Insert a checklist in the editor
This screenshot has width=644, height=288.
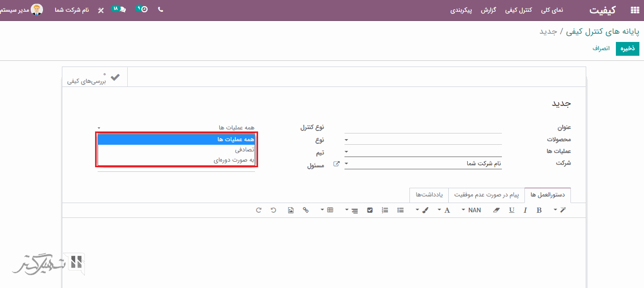coord(370,210)
